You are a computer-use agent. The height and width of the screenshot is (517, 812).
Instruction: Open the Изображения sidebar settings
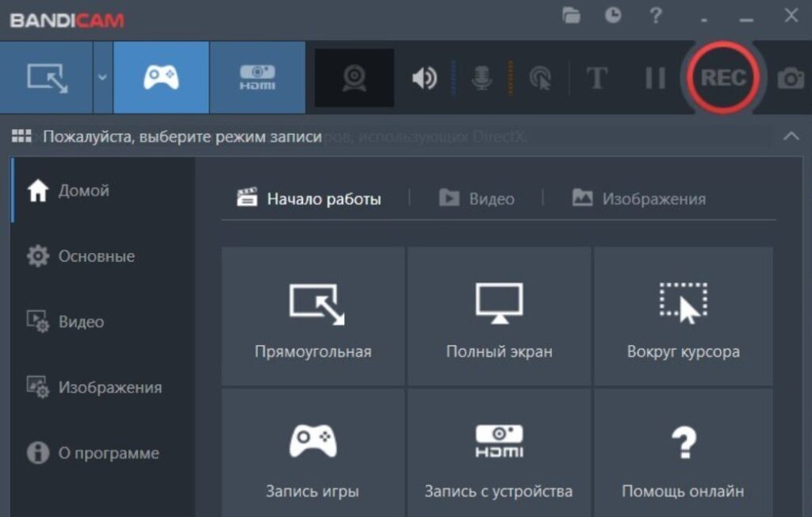pos(103,387)
